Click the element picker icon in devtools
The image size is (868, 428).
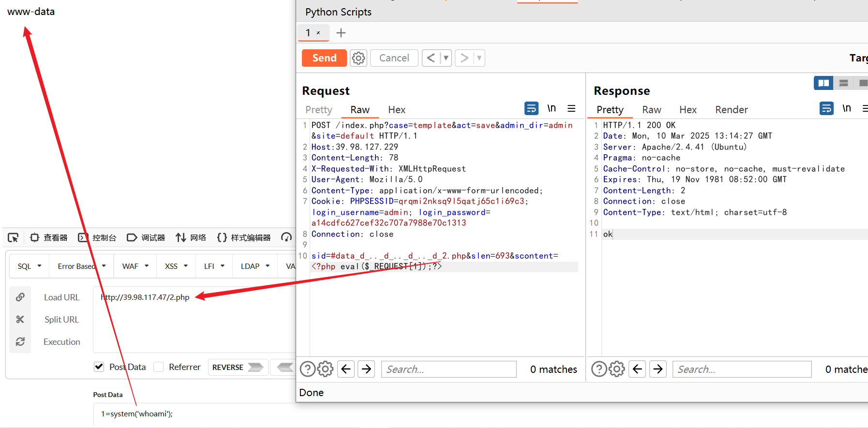[13, 237]
